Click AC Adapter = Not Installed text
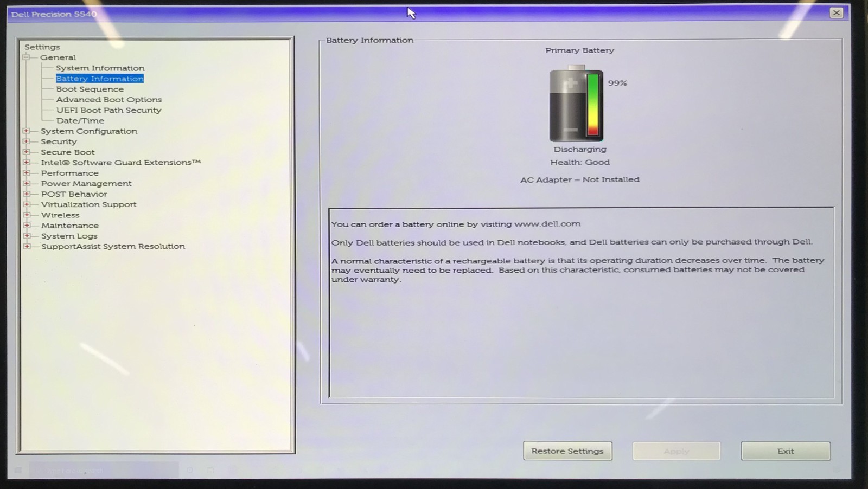Screen dimensions: 868x489 580,179
